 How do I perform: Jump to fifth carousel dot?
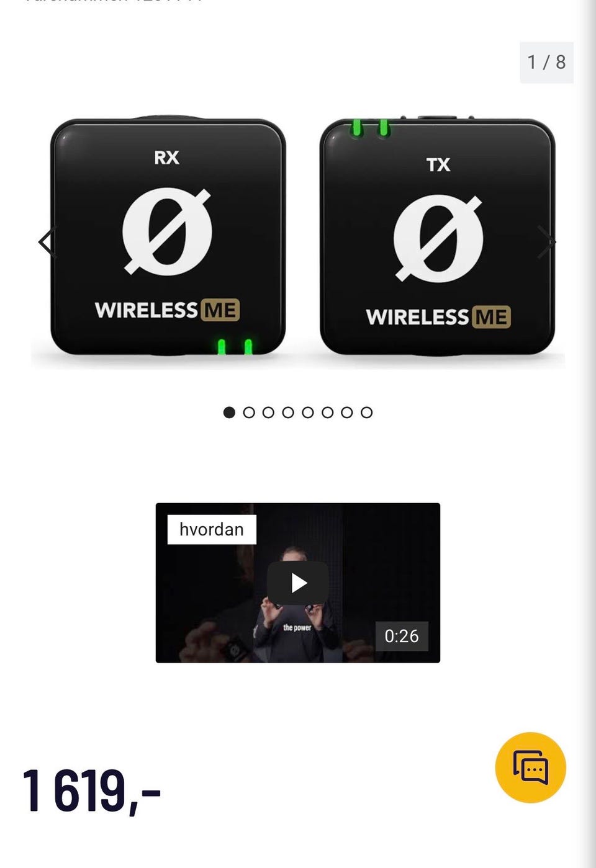[x=308, y=413]
